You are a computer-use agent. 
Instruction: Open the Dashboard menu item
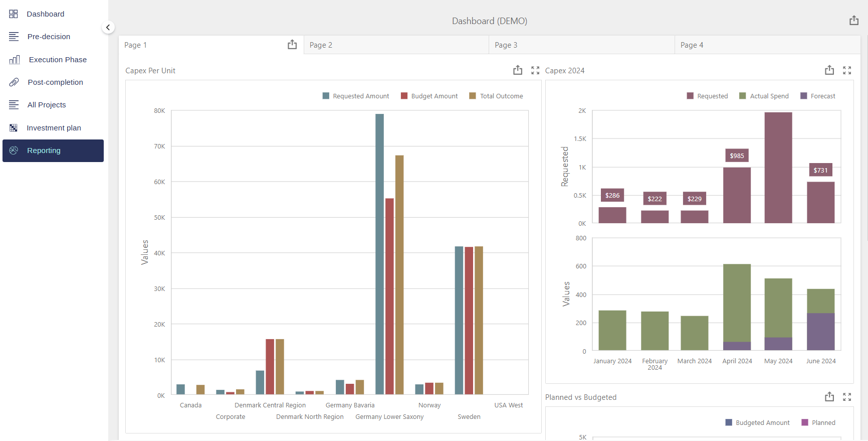click(53, 14)
